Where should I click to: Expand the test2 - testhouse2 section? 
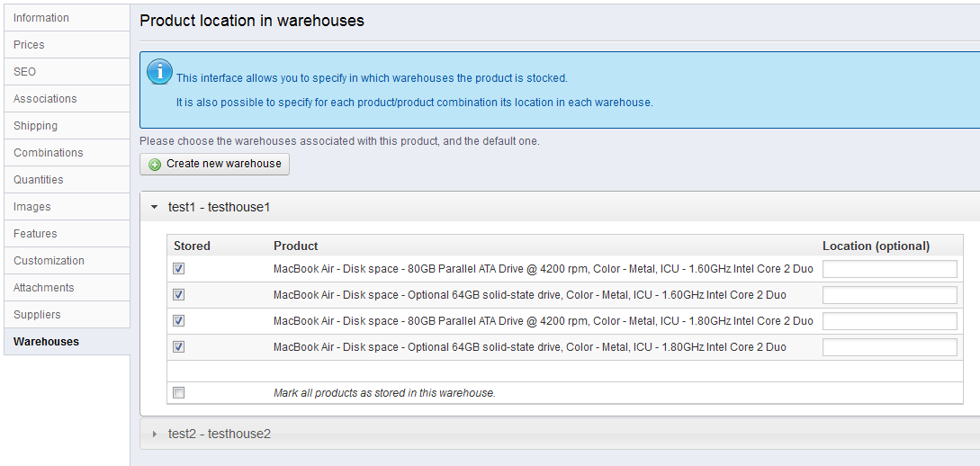pos(155,434)
